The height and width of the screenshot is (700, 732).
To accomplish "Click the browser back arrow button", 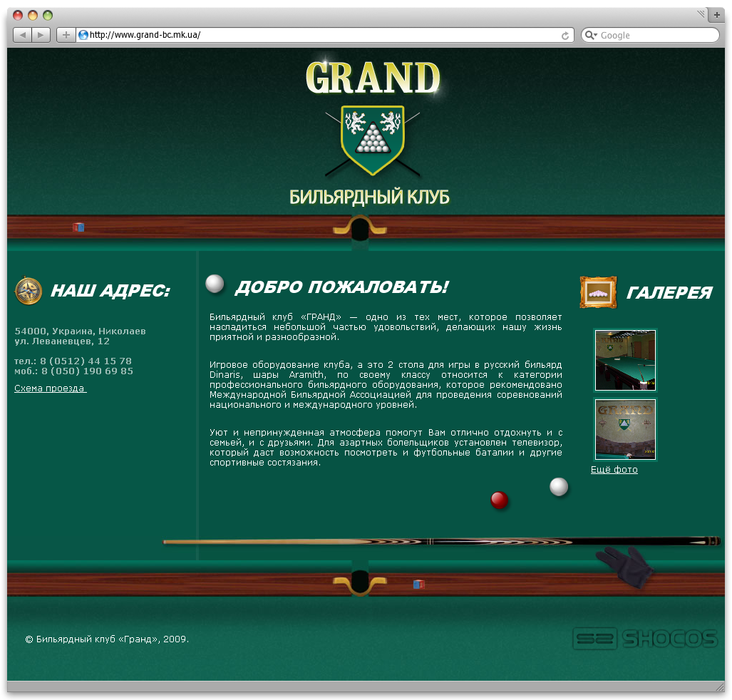I will tap(23, 35).
